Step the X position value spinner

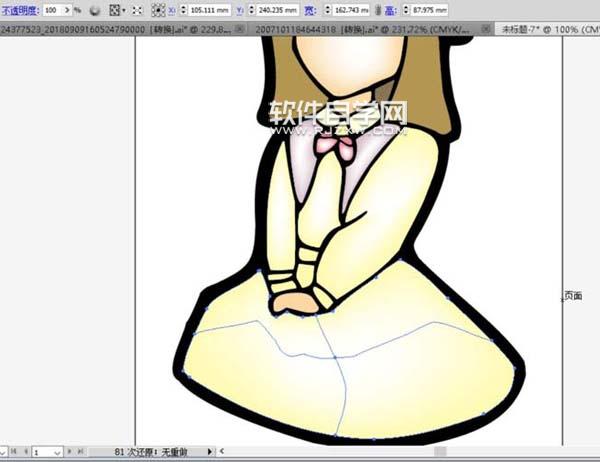click(x=183, y=10)
